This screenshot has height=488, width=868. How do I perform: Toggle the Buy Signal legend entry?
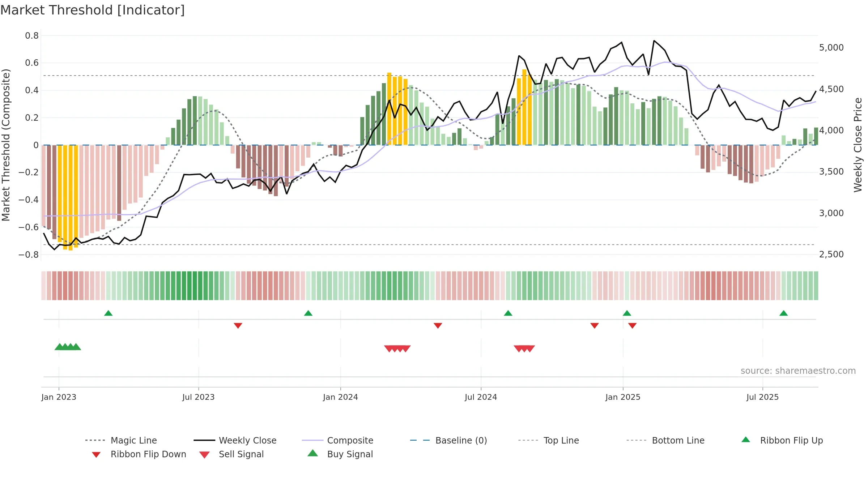pos(340,454)
